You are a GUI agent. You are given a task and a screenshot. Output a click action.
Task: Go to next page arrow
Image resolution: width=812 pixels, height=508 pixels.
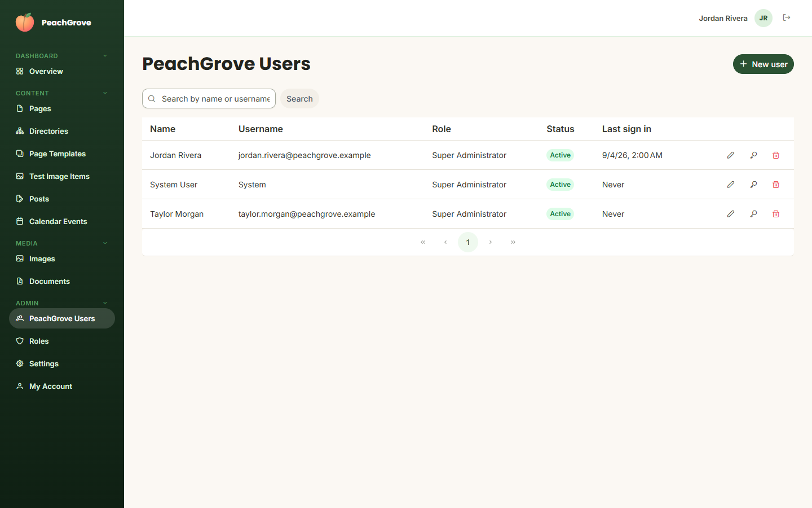491,242
